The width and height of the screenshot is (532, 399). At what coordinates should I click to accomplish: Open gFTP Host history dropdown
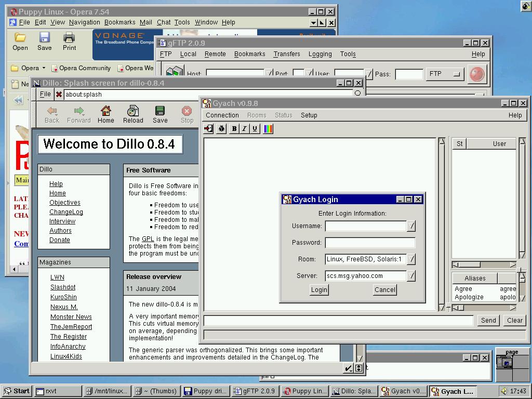pos(269,73)
